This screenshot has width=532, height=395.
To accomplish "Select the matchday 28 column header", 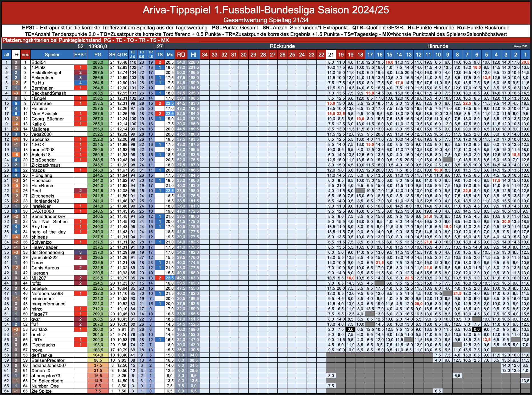I will (x=263, y=55).
